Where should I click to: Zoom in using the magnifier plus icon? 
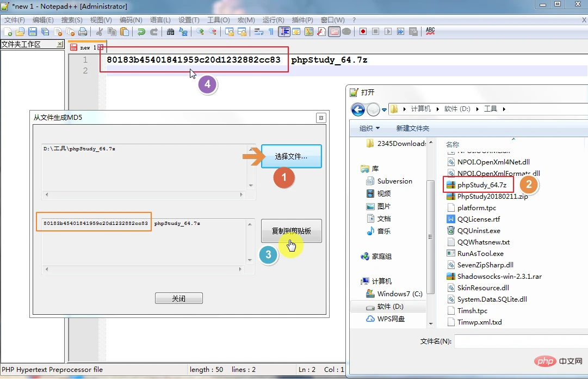[x=200, y=32]
